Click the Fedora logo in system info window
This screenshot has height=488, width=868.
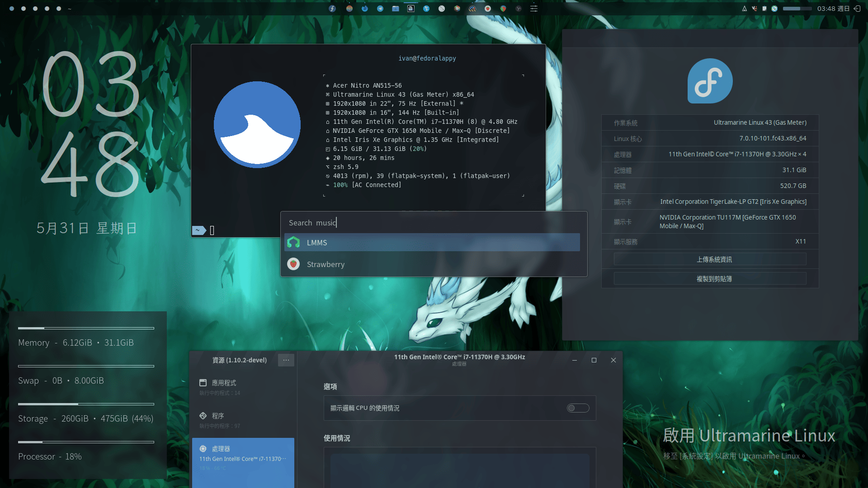(x=710, y=81)
